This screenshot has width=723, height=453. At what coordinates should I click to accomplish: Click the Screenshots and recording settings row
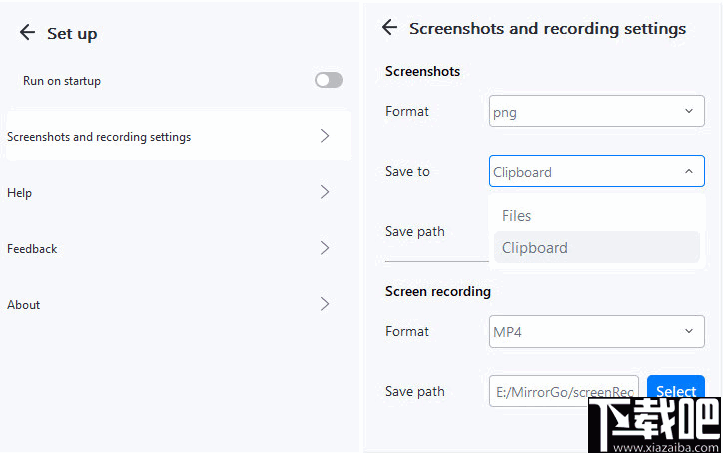click(x=150, y=136)
